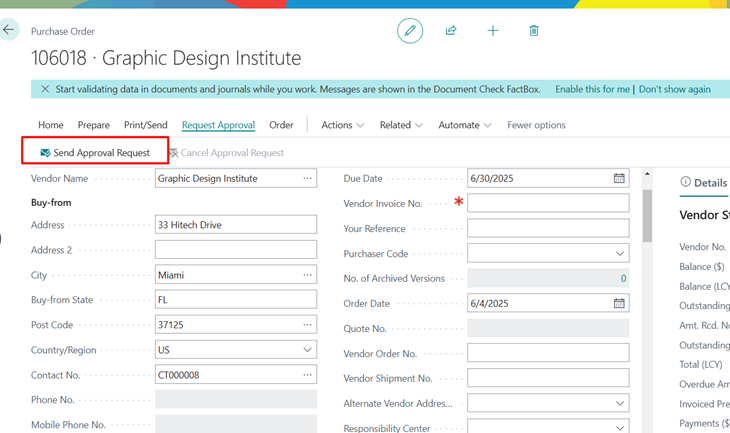Expand the Actions menu

click(343, 125)
